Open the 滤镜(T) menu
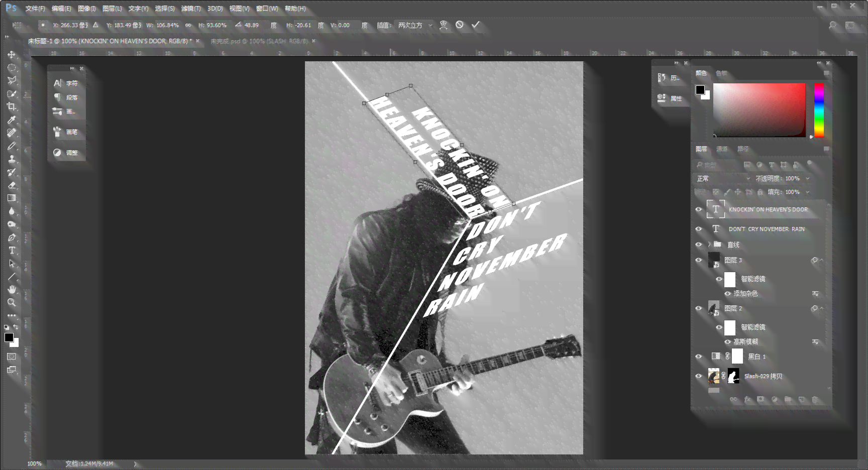This screenshot has height=470, width=868. coord(191,9)
